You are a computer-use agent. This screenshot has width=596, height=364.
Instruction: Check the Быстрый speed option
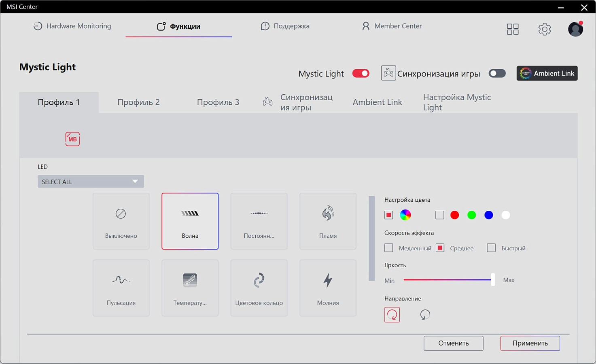491,248
